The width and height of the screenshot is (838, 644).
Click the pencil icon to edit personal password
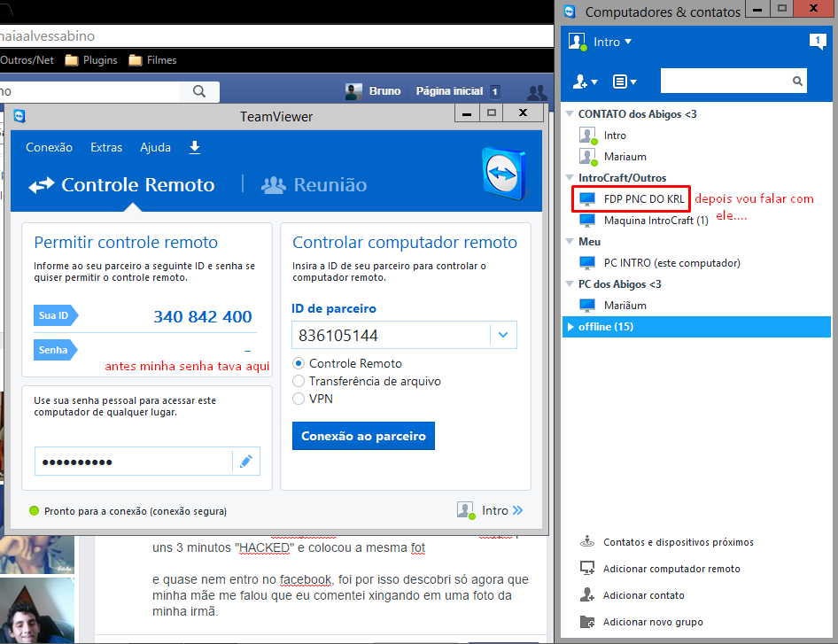click(x=246, y=462)
